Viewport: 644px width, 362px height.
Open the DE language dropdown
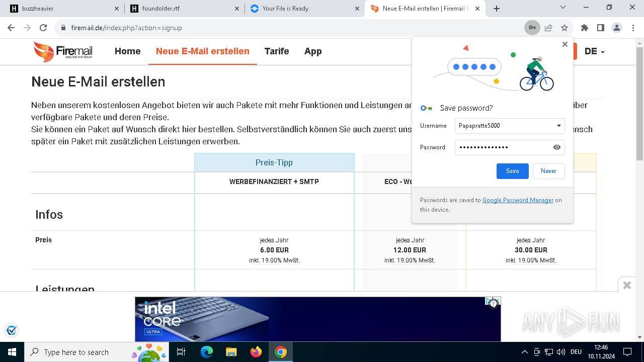point(594,51)
